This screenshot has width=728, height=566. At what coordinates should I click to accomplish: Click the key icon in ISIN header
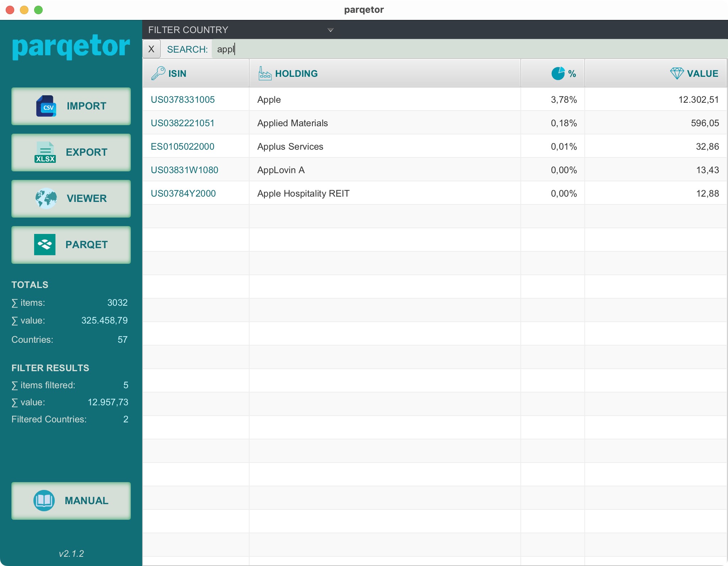coord(158,73)
